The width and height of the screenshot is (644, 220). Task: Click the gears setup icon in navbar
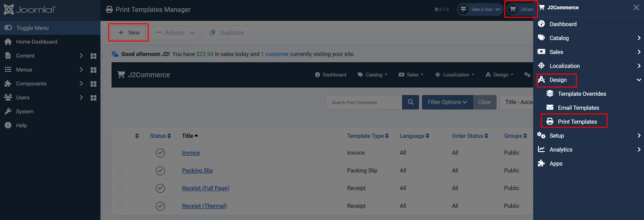pyautogui.click(x=527, y=75)
